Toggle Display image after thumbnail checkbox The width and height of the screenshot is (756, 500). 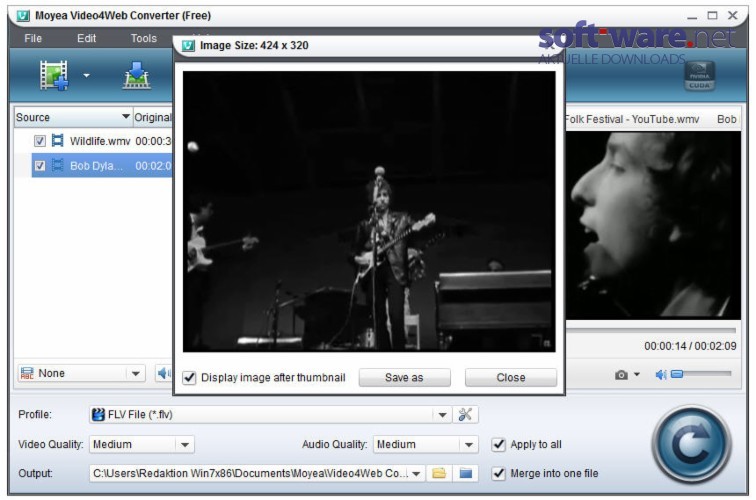pyautogui.click(x=189, y=378)
